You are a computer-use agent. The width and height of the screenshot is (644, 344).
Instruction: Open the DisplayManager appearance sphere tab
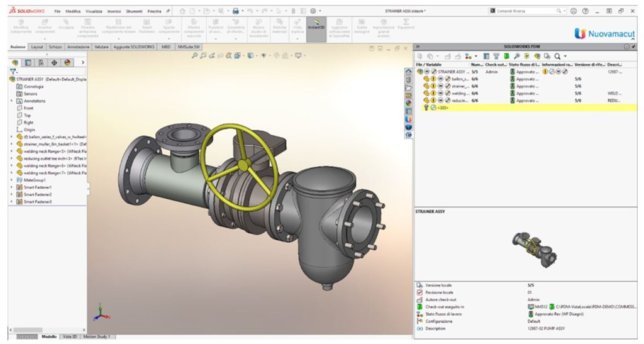pyautogui.click(x=67, y=62)
